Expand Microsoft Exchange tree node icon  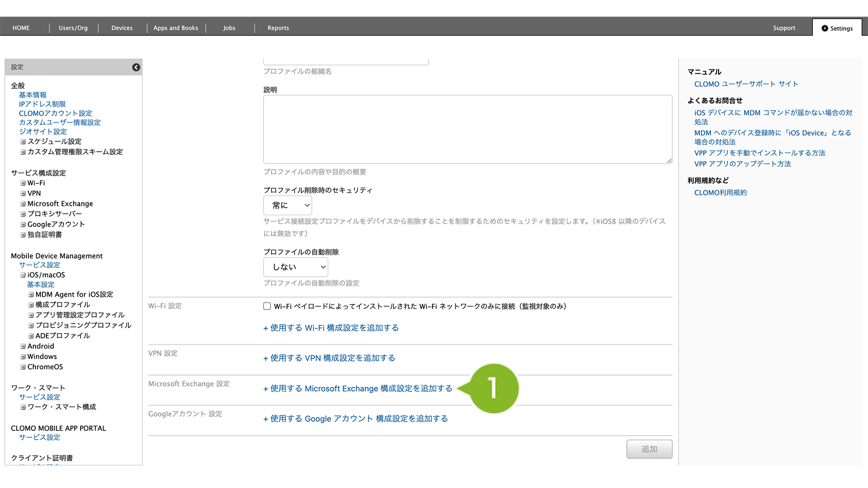[x=23, y=204]
